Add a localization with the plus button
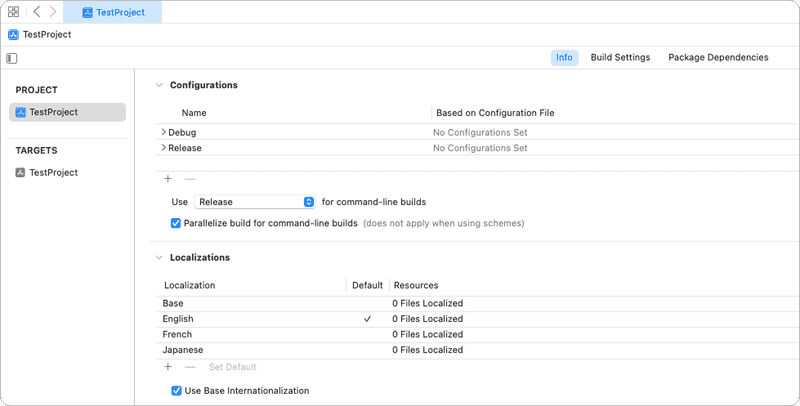The height and width of the screenshot is (406, 800). coord(168,367)
